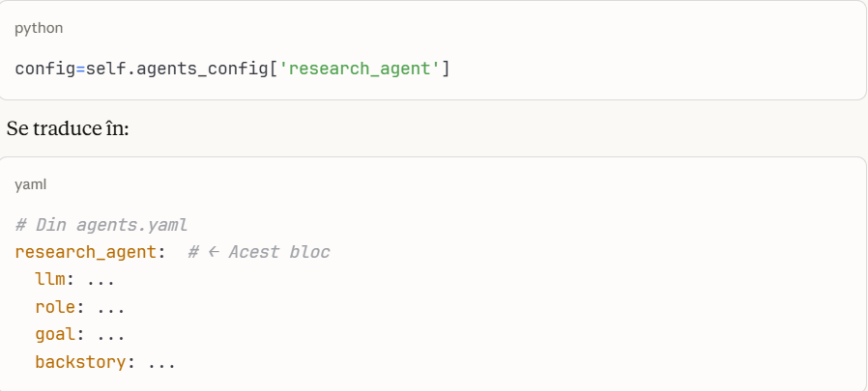Click the research_agent YAML key

point(87,252)
